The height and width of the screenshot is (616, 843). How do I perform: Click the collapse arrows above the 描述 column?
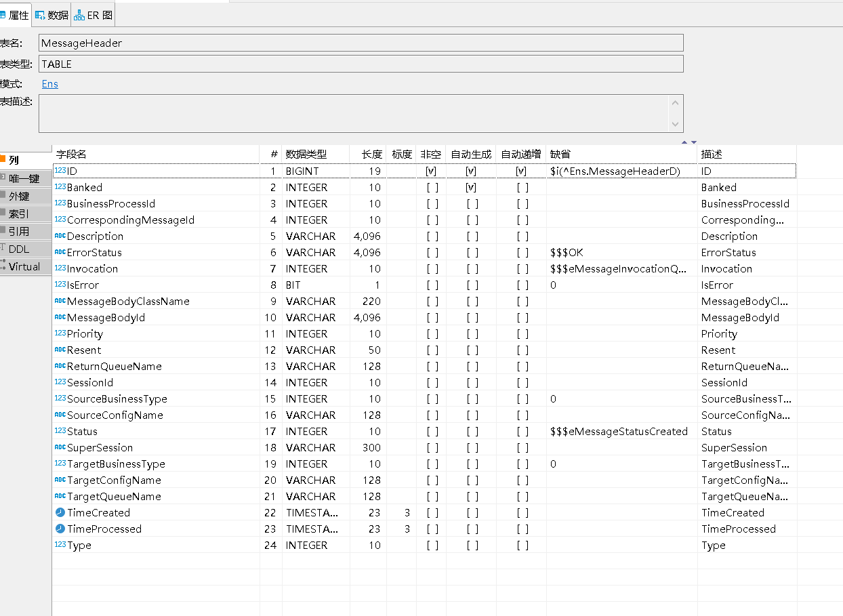[688, 142]
